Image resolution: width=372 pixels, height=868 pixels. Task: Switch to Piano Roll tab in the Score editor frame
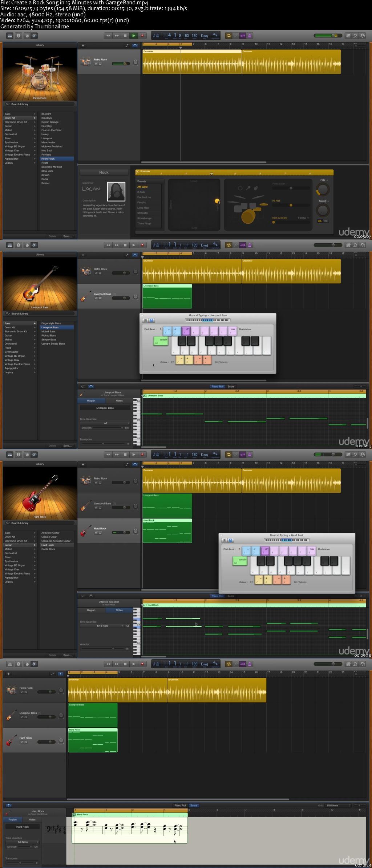click(x=180, y=805)
